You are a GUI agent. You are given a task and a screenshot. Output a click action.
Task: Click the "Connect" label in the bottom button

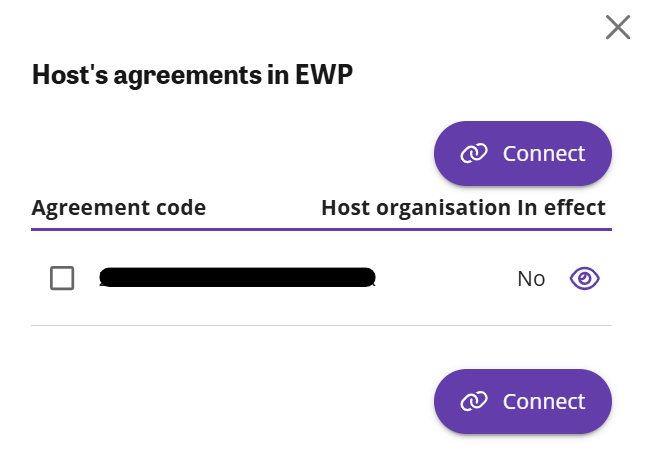(544, 402)
